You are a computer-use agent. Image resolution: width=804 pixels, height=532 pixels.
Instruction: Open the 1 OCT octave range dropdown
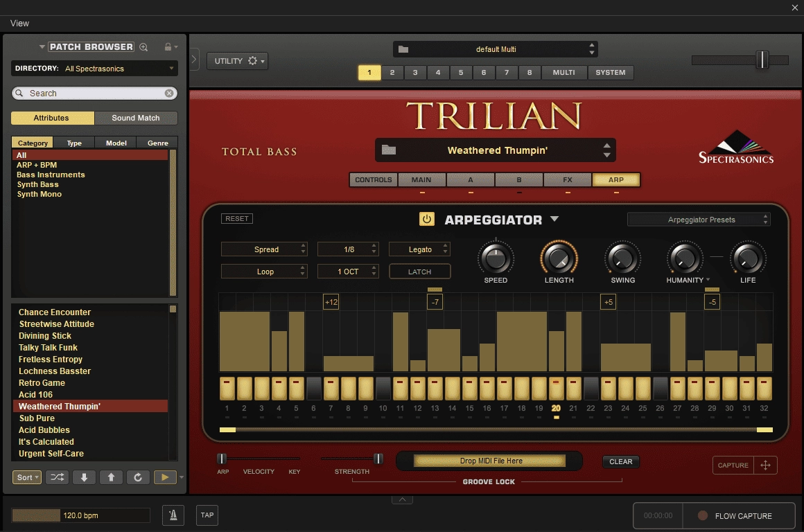coord(348,272)
